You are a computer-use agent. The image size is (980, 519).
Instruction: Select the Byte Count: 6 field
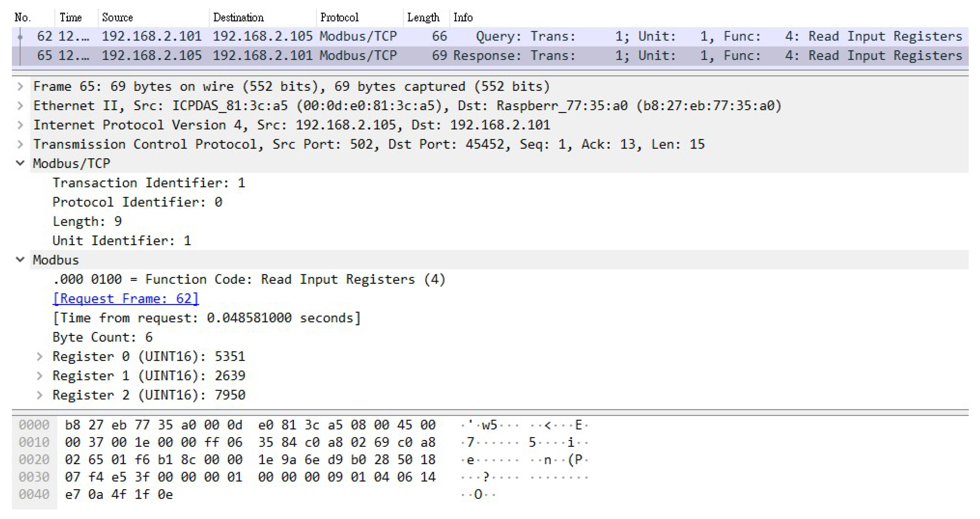tap(102, 338)
